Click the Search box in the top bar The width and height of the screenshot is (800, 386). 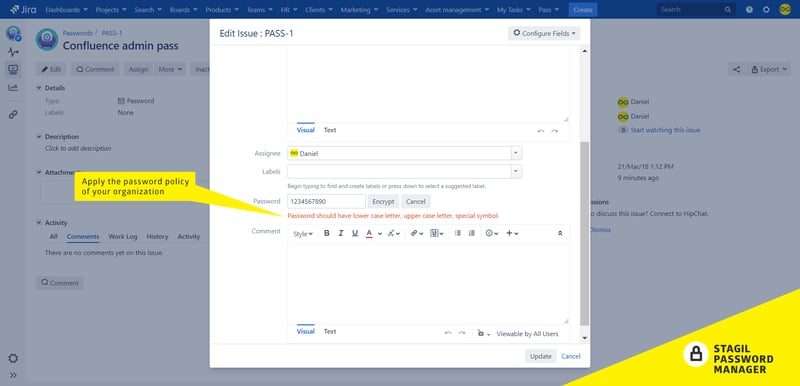(696, 9)
